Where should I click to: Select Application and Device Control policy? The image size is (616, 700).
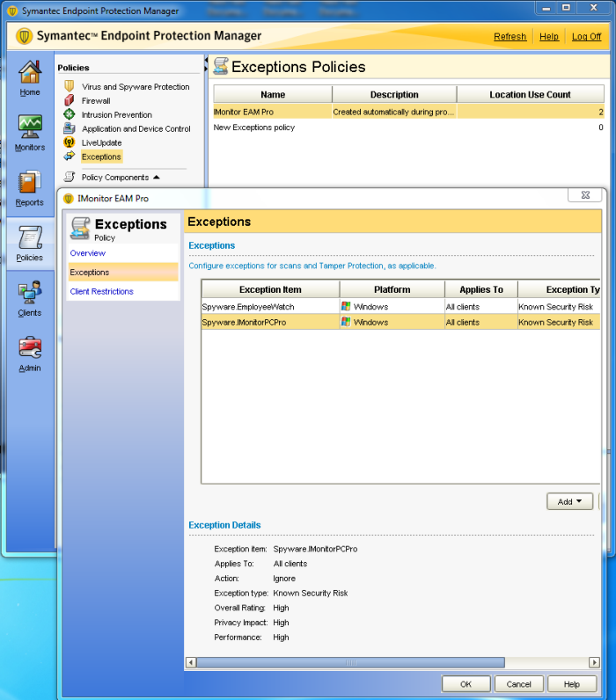point(136,128)
